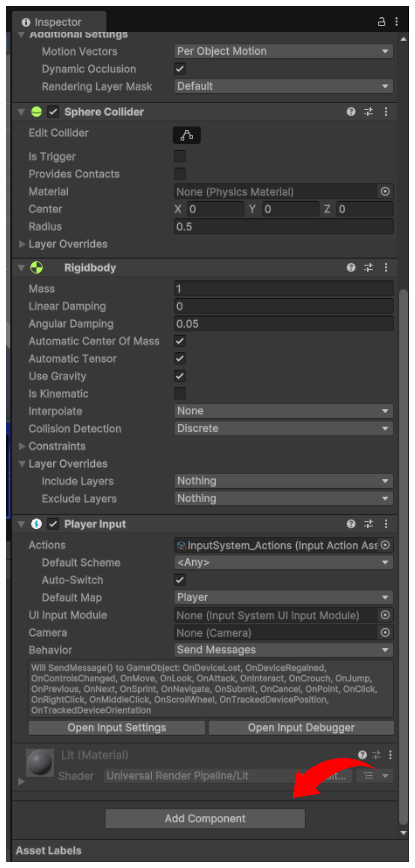Open the Collision Detection dropdown
415x868 pixels.
point(283,428)
